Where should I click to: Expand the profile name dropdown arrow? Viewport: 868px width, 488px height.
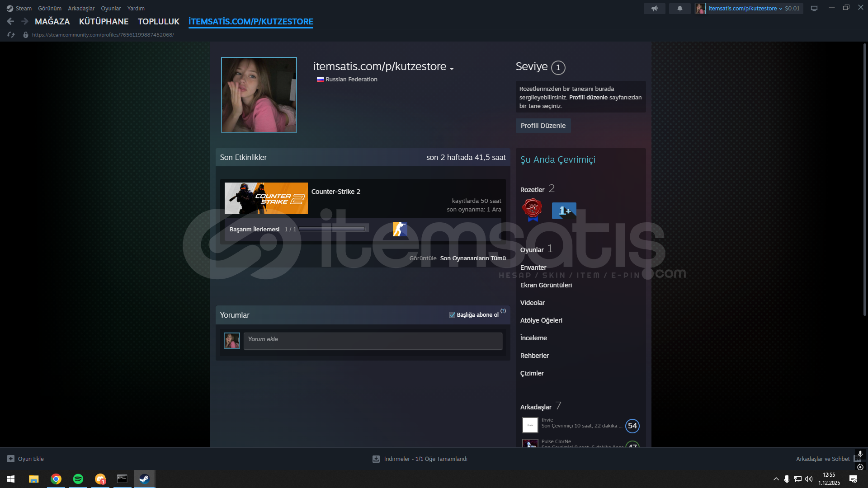(x=452, y=69)
